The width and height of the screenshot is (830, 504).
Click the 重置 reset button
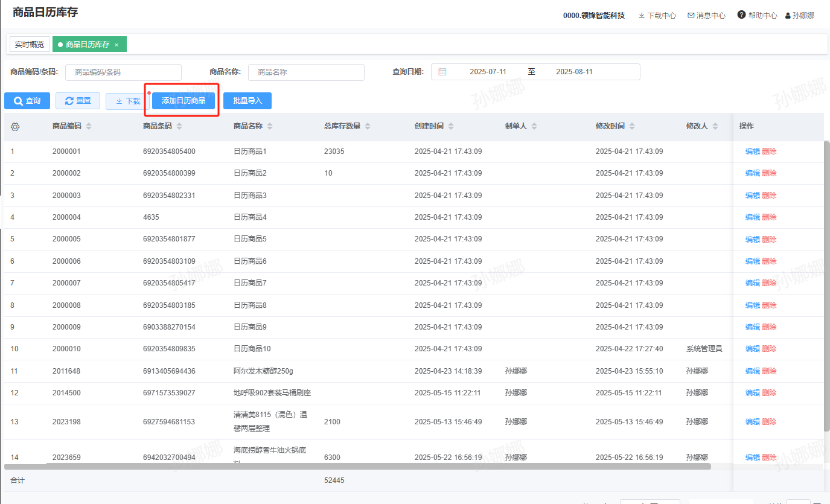pos(78,101)
